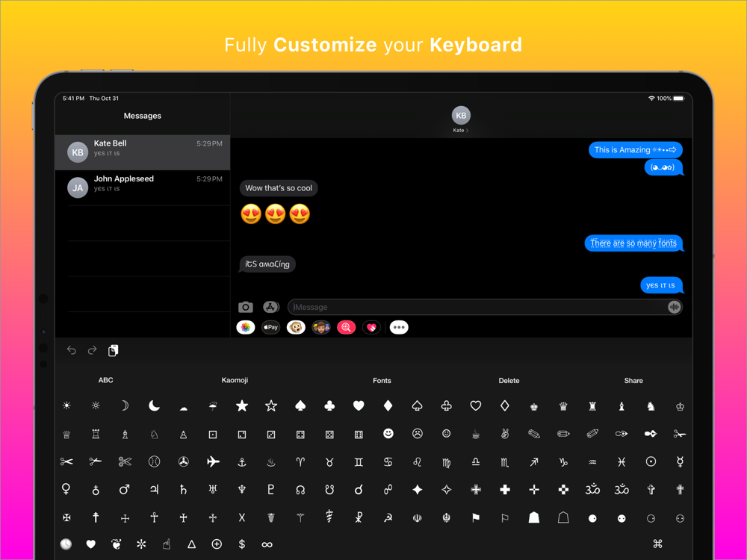747x560 pixels.
Task: Insert the frowning face symbol
Action: [x=418, y=433]
